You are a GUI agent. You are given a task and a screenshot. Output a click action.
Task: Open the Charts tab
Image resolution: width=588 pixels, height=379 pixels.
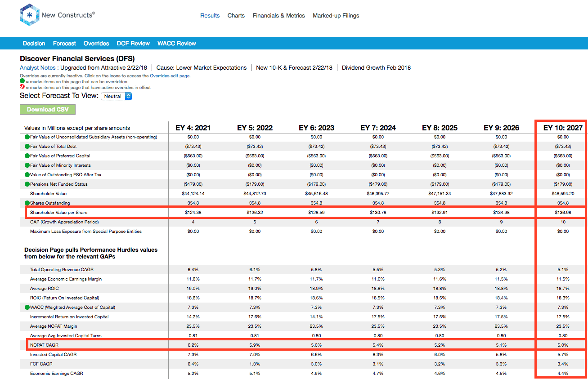[x=236, y=16]
